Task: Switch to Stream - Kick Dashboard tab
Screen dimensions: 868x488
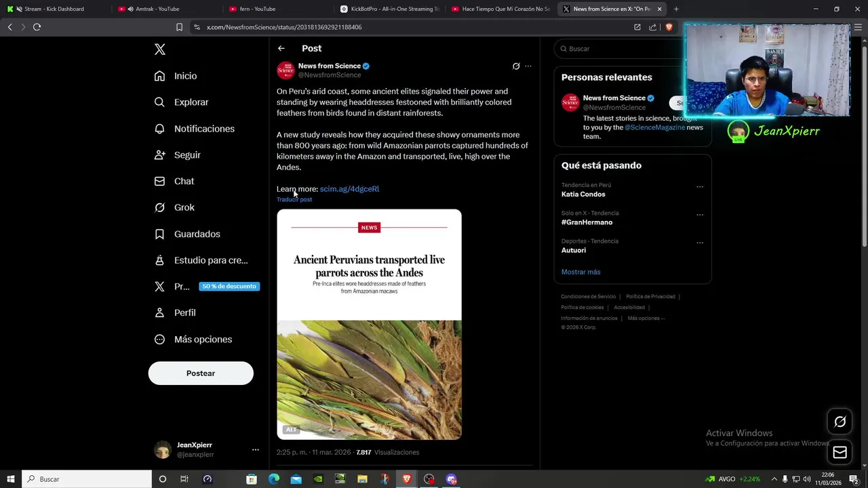Action: tap(54, 9)
